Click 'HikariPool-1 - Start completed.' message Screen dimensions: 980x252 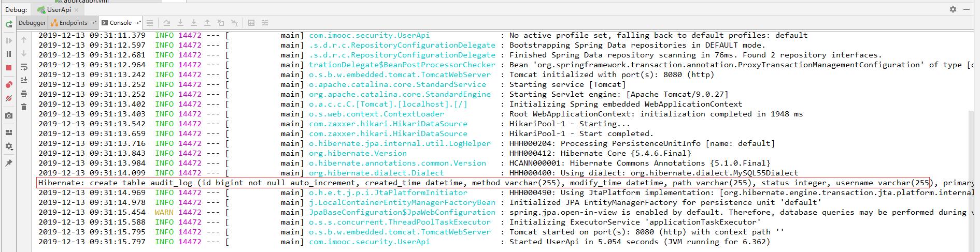(581, 134)
